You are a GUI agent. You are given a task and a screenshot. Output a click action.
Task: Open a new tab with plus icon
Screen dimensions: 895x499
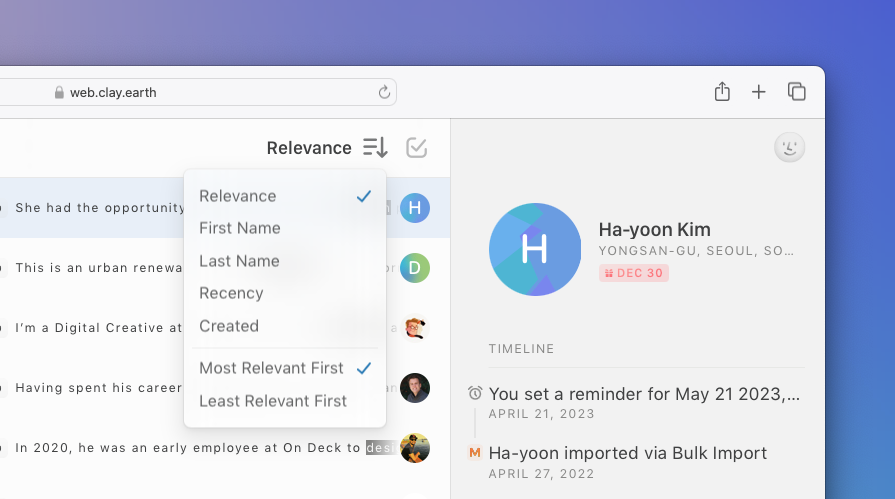tap(759, 92)
